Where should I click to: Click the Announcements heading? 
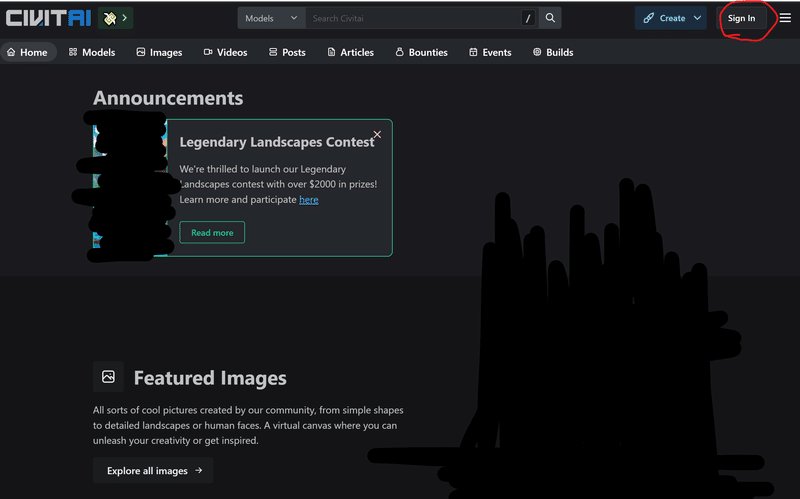pos(168,98)
